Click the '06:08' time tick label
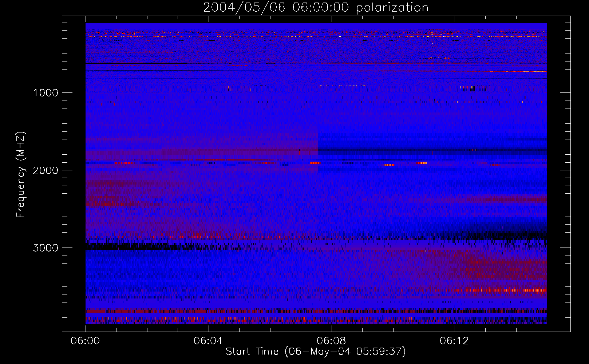 point(331,341)
